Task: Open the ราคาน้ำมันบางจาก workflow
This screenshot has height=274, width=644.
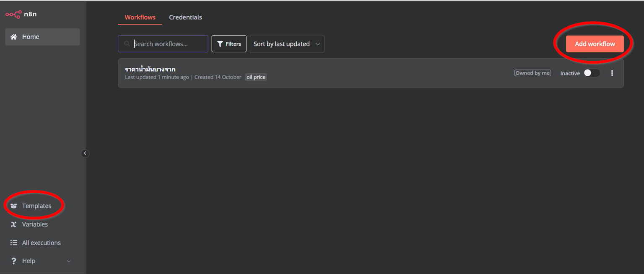Action: 150,69
